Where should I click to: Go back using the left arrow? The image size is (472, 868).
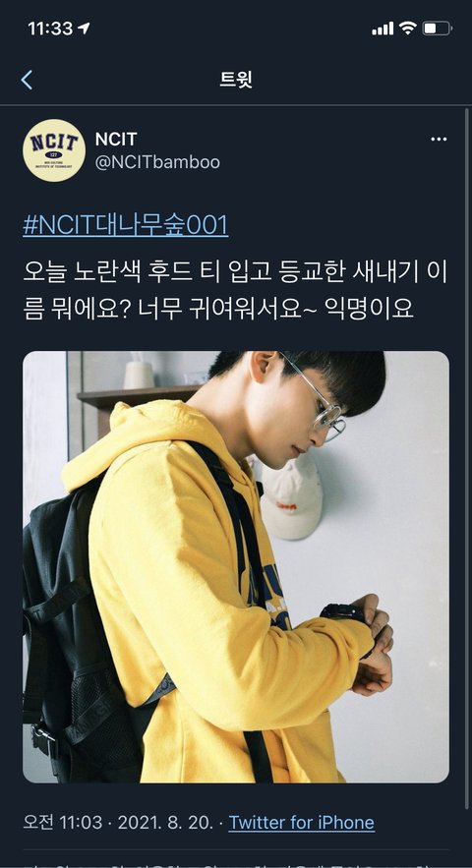point(27,80)
